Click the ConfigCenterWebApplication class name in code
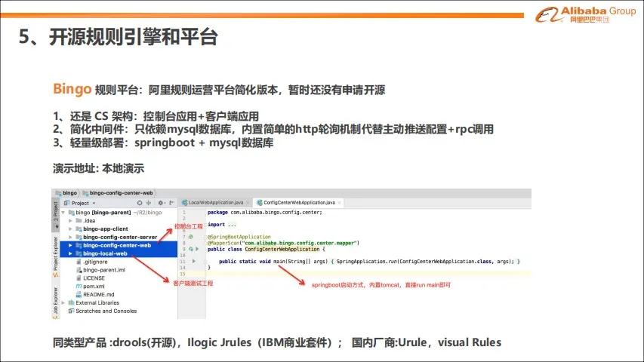Viewport: 644px width, 362px height. [x=282, y=249]
